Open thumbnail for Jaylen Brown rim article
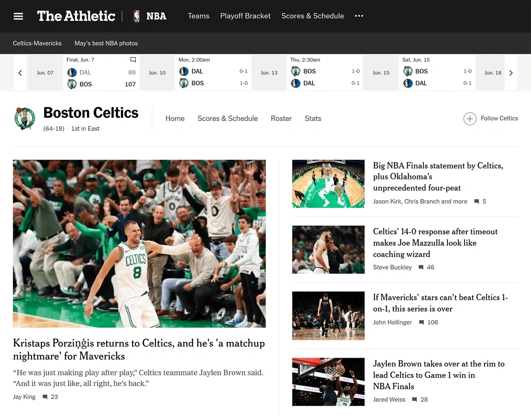Image resolution: width=531 pixels, height=420 pixels. tap(328, 382)
